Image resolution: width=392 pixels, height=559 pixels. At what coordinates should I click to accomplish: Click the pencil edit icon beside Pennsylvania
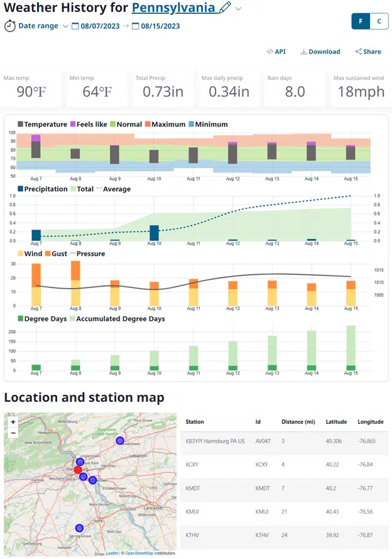point(226,8)
